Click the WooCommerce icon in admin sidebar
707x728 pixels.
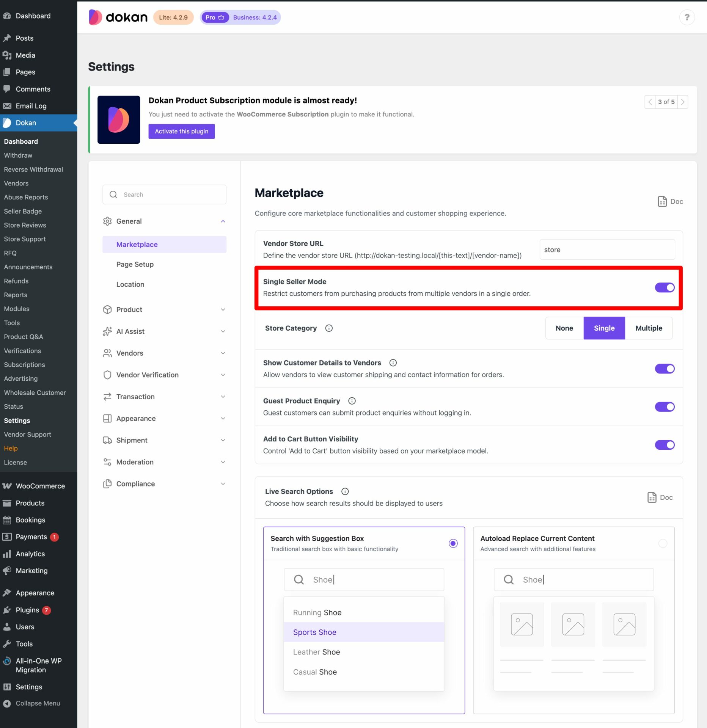pos(8,486)
